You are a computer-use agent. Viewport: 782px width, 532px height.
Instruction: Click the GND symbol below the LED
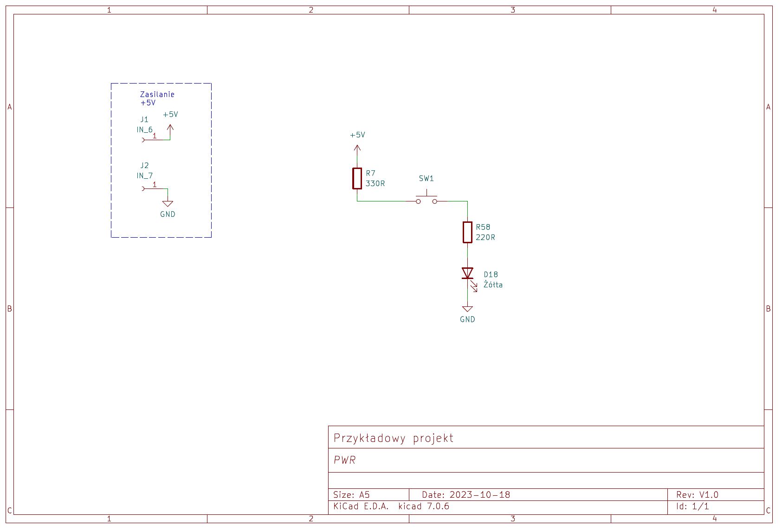pos(467,310)
